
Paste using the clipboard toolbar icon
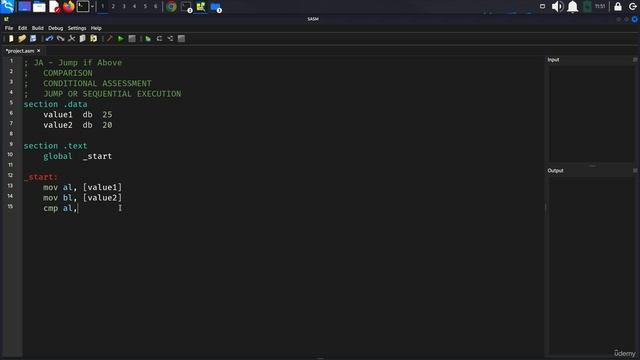93,39
